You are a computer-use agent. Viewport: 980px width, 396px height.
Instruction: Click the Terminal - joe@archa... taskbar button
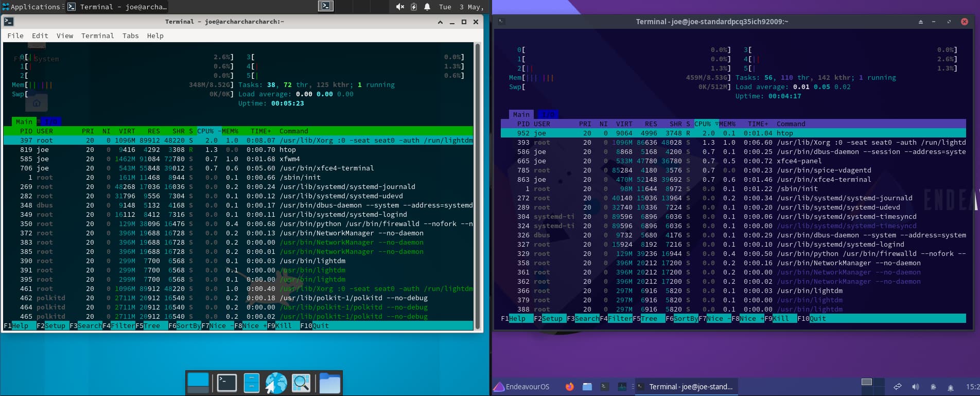tap(117, 7)
